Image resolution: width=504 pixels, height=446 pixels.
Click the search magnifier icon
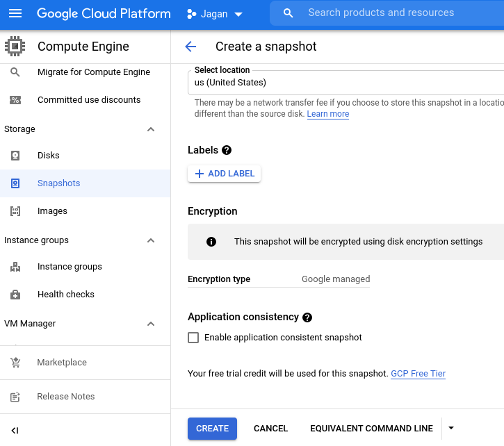[x=288, y=13]
